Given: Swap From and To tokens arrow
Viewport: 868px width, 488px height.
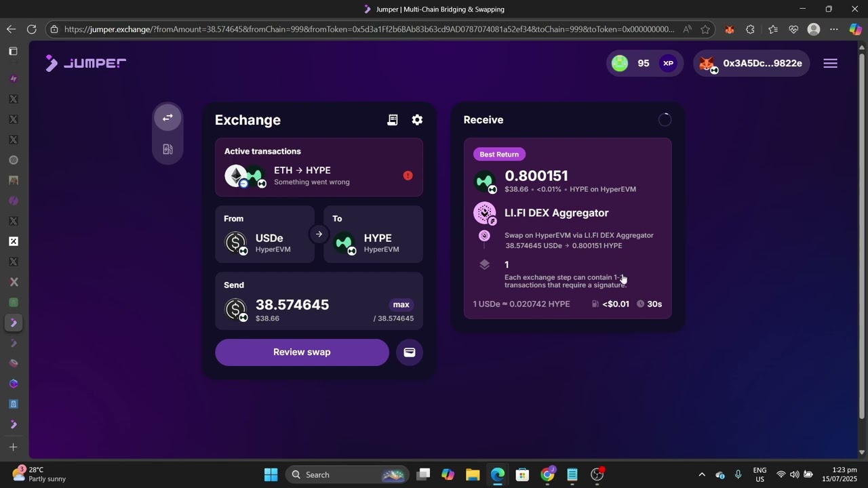Looking at the screenshot, I should coord(319,235).
